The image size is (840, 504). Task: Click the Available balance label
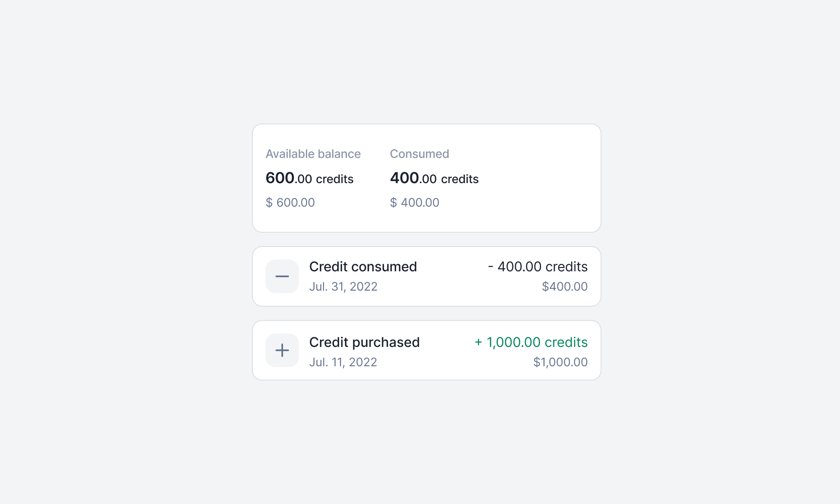[x=313, y=154]
